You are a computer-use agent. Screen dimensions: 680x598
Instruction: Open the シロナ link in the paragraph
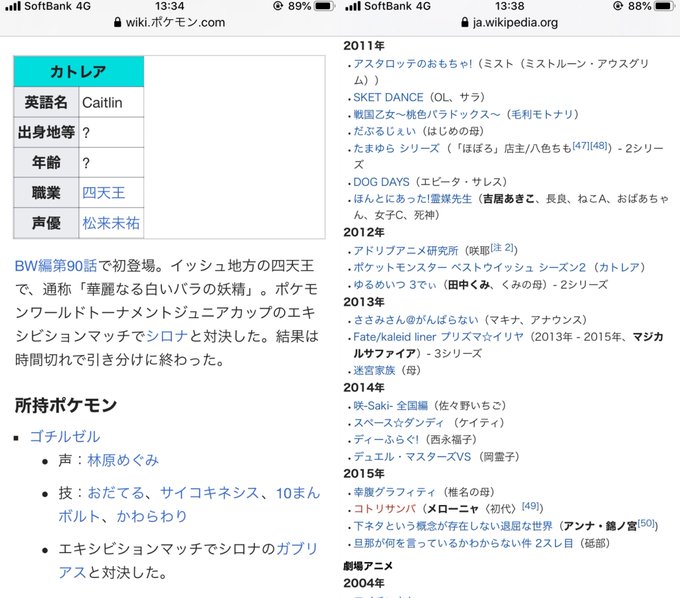pyautogui.click(x=167, y=336)
